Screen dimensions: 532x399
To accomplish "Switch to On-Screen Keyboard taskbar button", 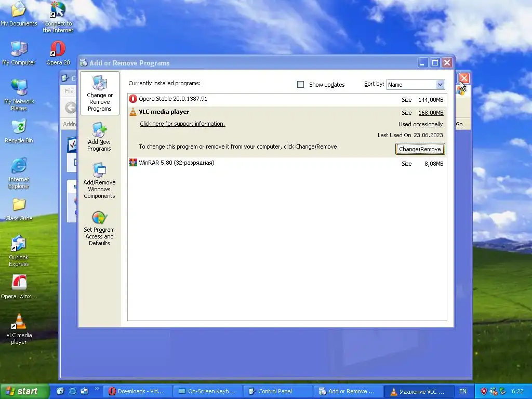I will point(207,391).
